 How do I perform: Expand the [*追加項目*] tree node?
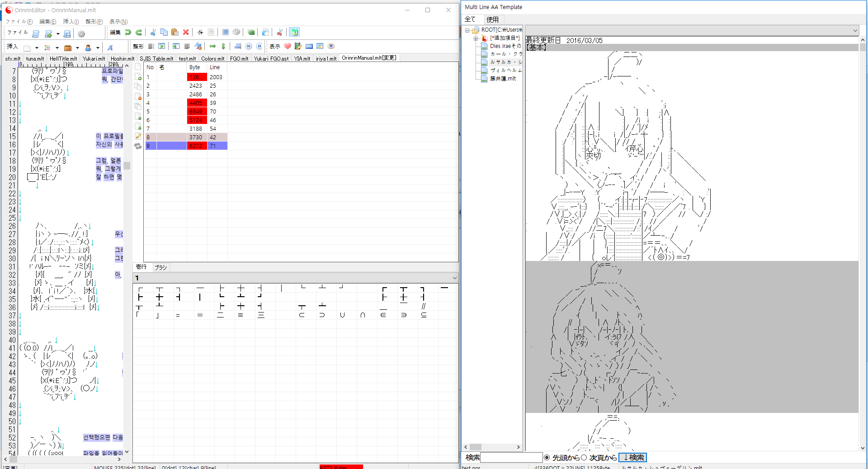coord(476,38)
